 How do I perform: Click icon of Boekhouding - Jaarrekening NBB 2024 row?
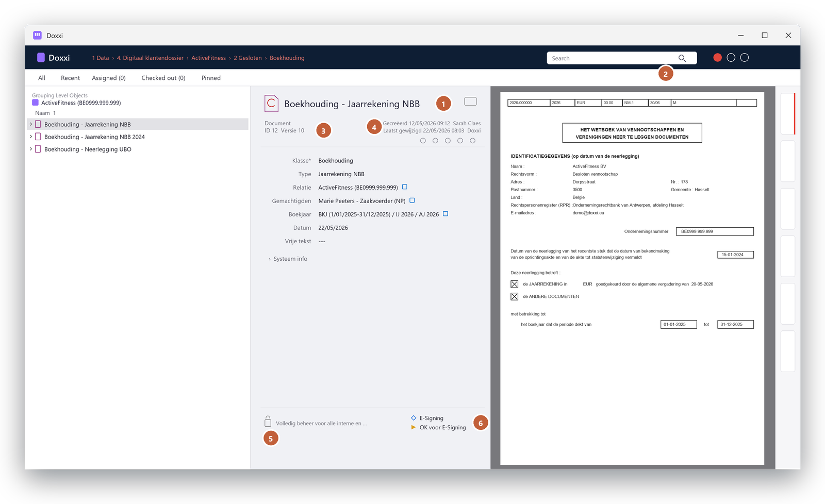point(38,137)
